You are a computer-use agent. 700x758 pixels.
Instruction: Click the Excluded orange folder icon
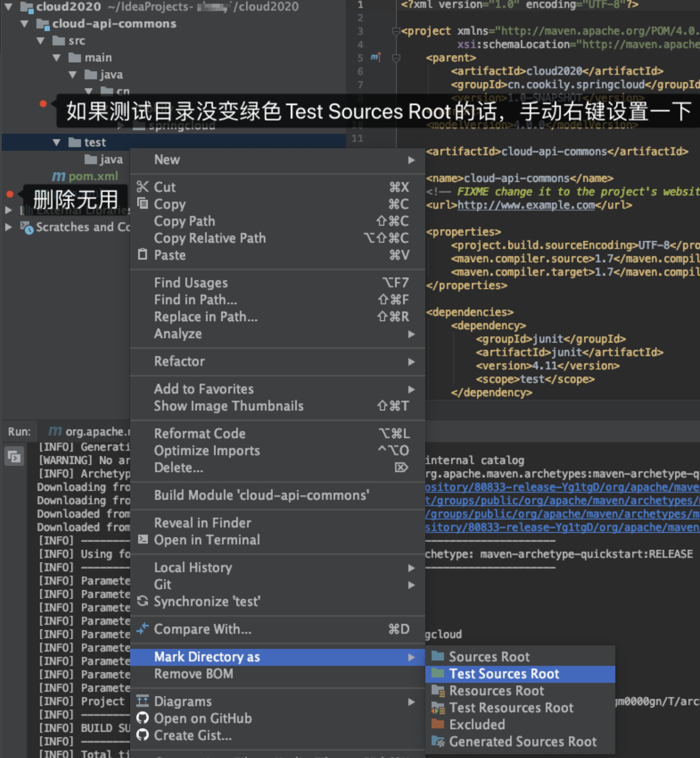pos(438,724)
